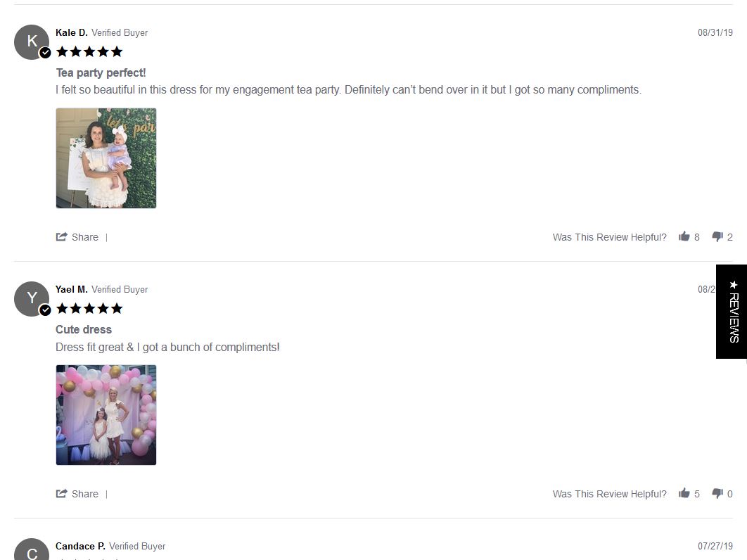The width and height of the screenshot is (747, 560).
Task: Click the 'Tea party perfect!' review title
Action: click(101, 72)
